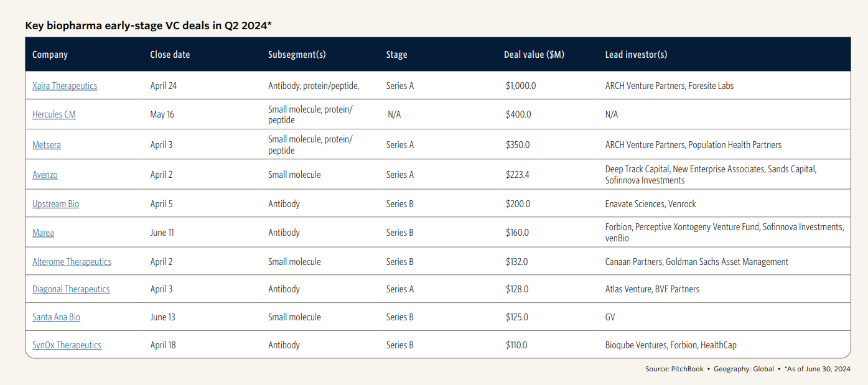Click the Hercules CM link
Screen dimensions: 868x385
click(x=54, y=114)
